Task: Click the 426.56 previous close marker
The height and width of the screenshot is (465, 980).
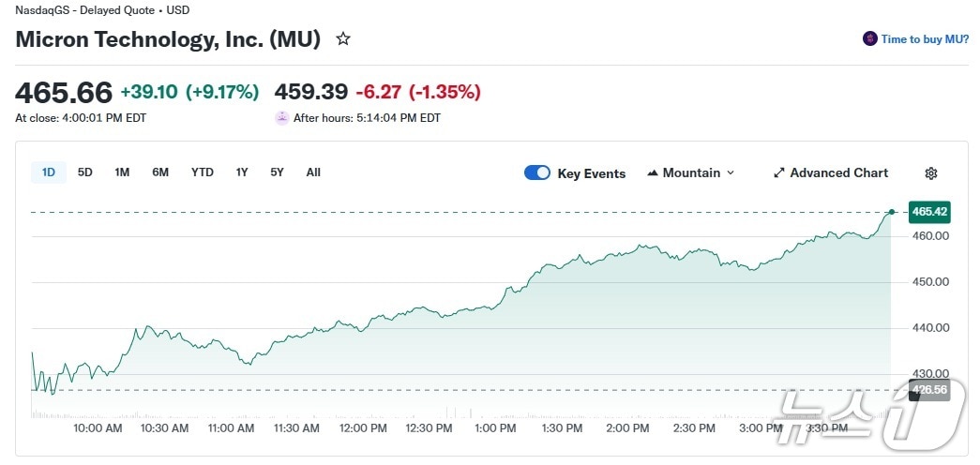Action: coord(930,390)
